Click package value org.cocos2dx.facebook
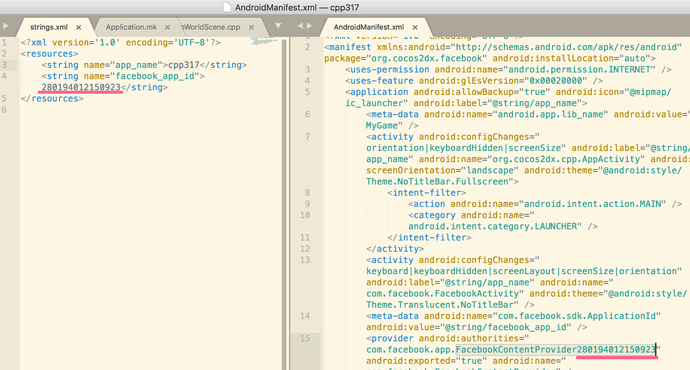Viewport: 690px width, 370px height. click(x=427, y=59)
